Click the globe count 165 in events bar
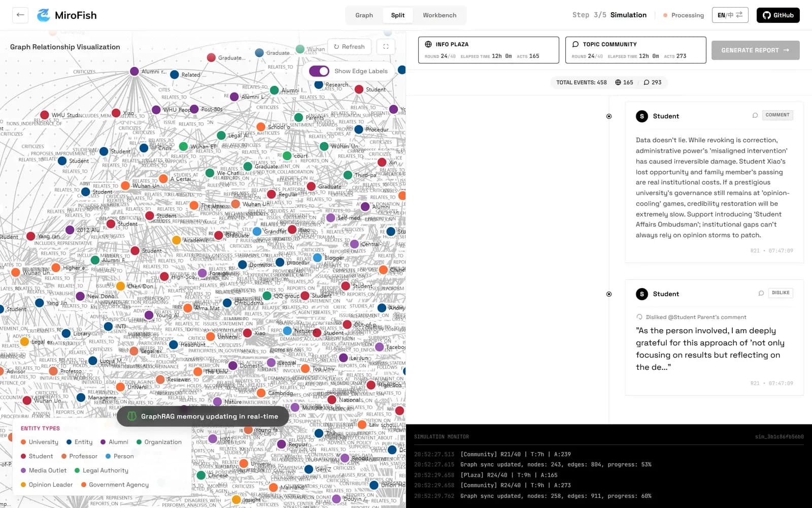Screen dimensions: 812x508 tap(624, 82)
